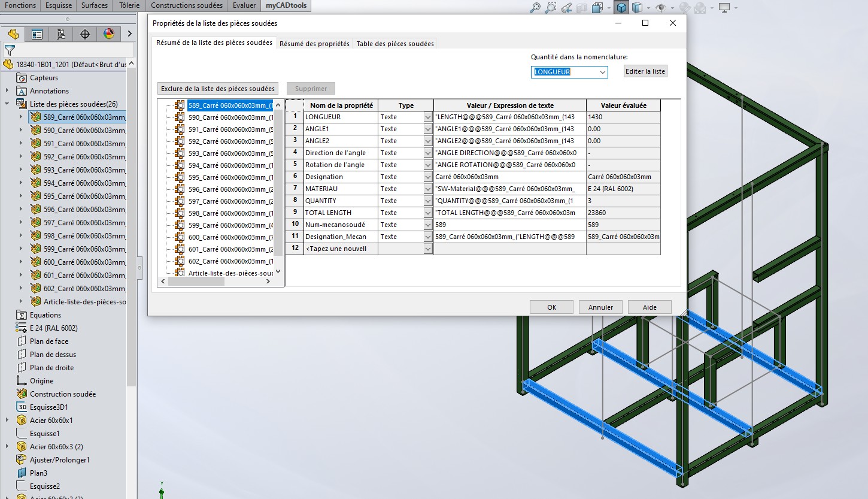Click the Previous View icon
The height and width of the screenshot is (499, 868).
[x=567, y=8]
